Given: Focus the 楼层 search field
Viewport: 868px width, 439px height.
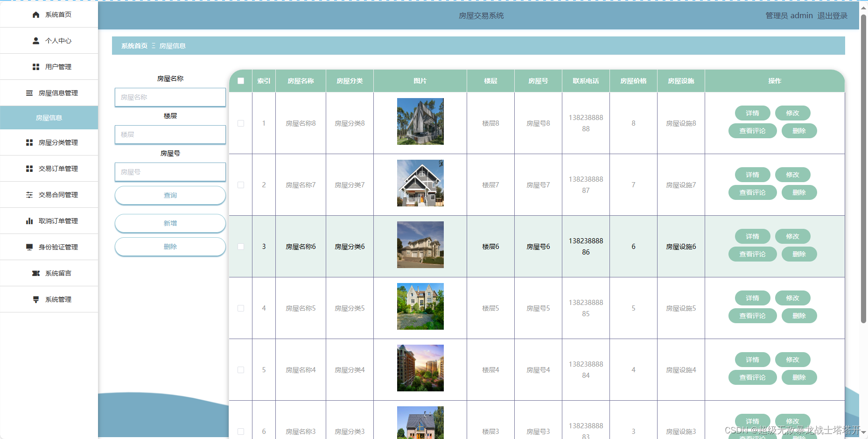Looking at the screenshot, I should coord(170,135).
